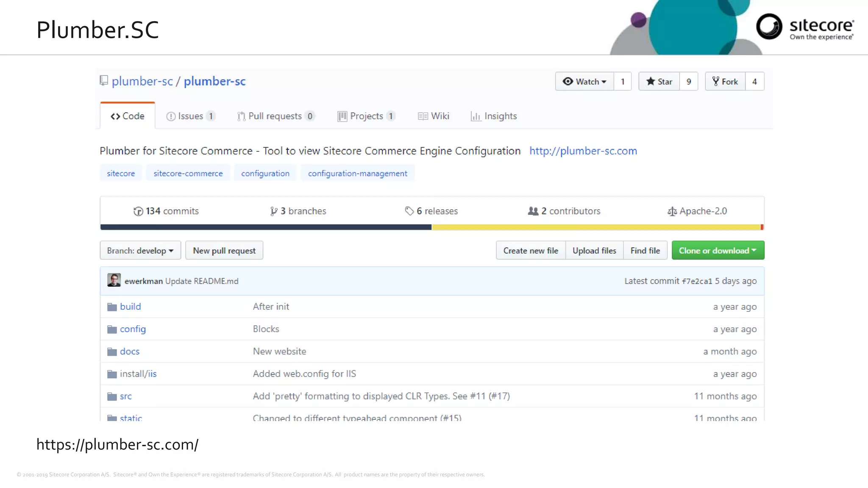The height and width of the screenshot is (488, 868).
Task: Click ewerkman's avatar thumbnail
Action: pos(114,280)
